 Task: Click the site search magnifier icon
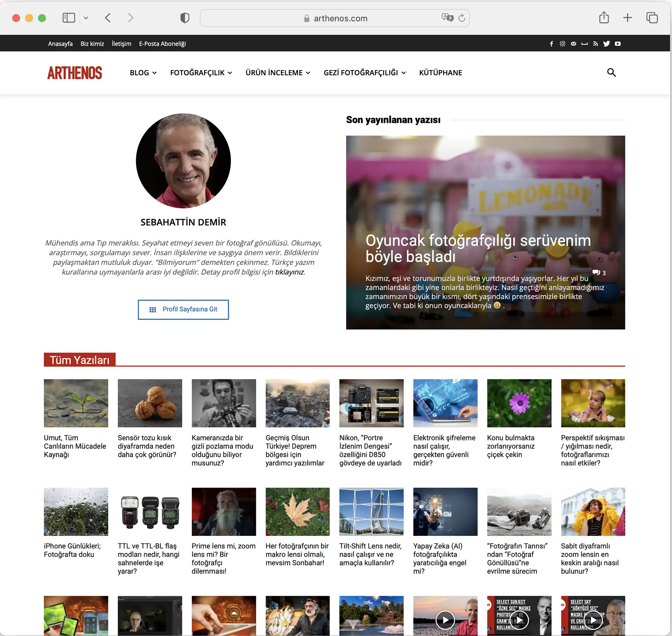[611, 72]
